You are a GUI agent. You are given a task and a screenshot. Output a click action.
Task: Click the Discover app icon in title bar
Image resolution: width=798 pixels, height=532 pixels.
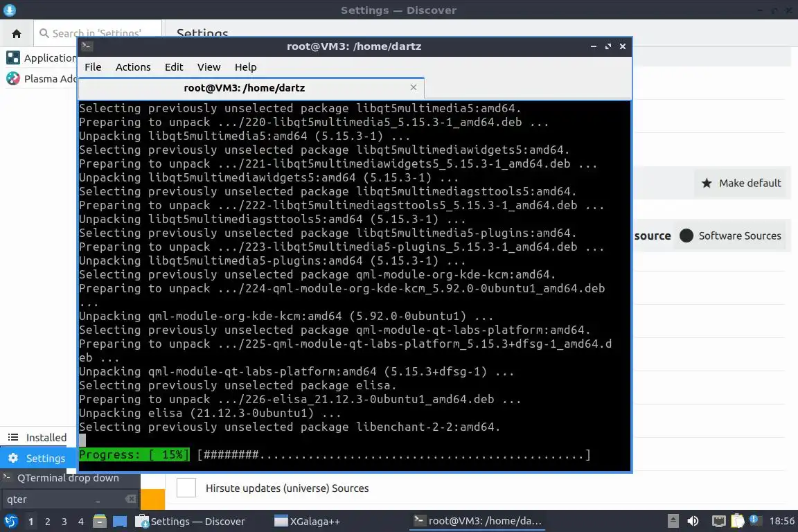click(9, 10)
